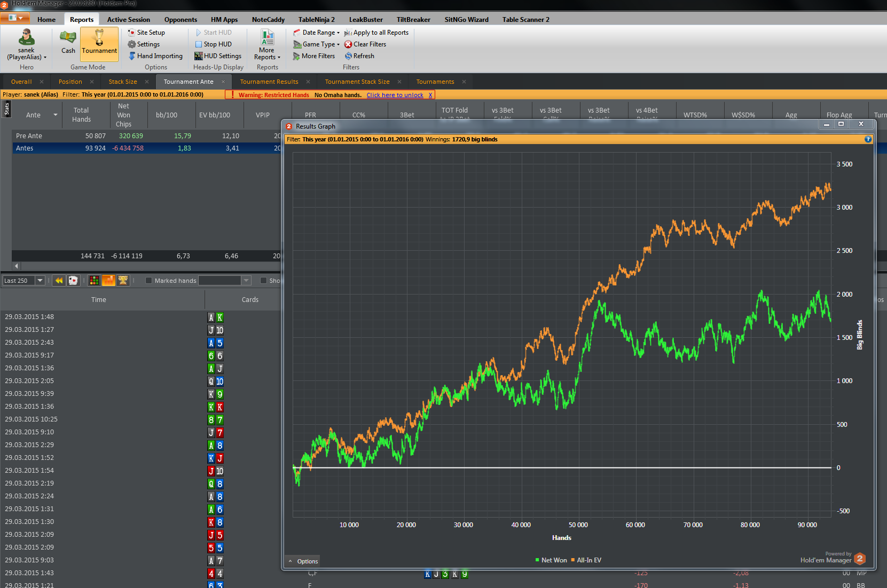Viewport: 887px width, 588px height.
Task: Click the Apply to all Reports button
Action: pyautogui.click(x=376, y=33)
